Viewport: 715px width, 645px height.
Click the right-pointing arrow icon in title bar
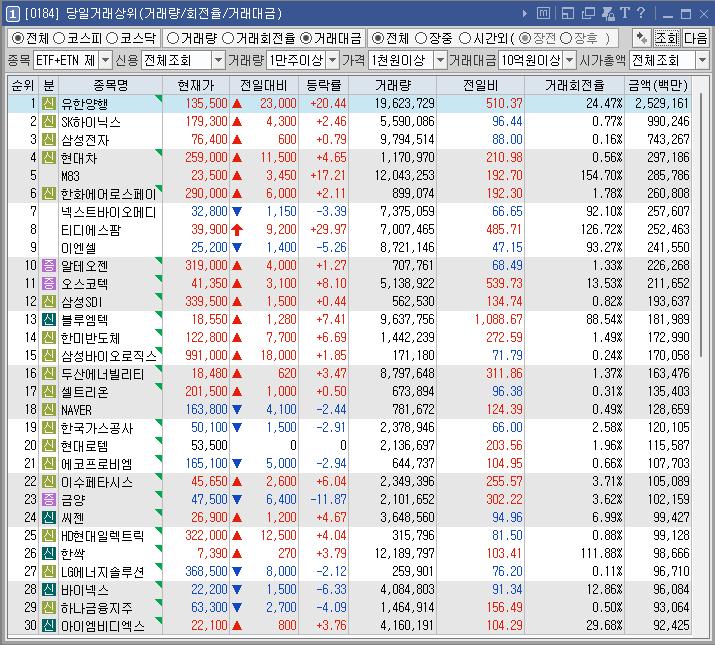click(x=525, y=14)
